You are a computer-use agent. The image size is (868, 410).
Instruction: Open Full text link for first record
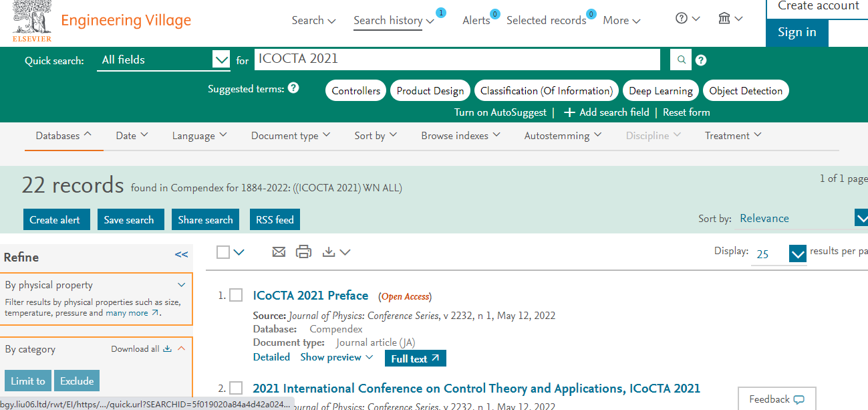[415, 358]
